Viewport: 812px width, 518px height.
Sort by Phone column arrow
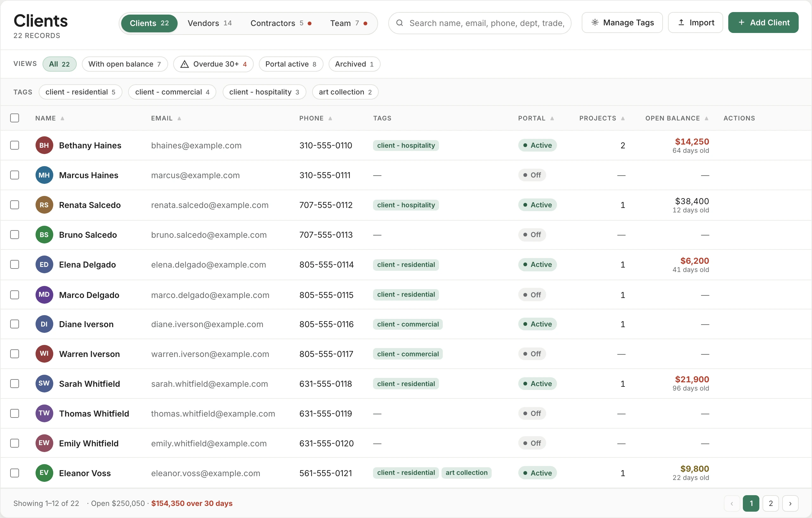click(331, 118)
